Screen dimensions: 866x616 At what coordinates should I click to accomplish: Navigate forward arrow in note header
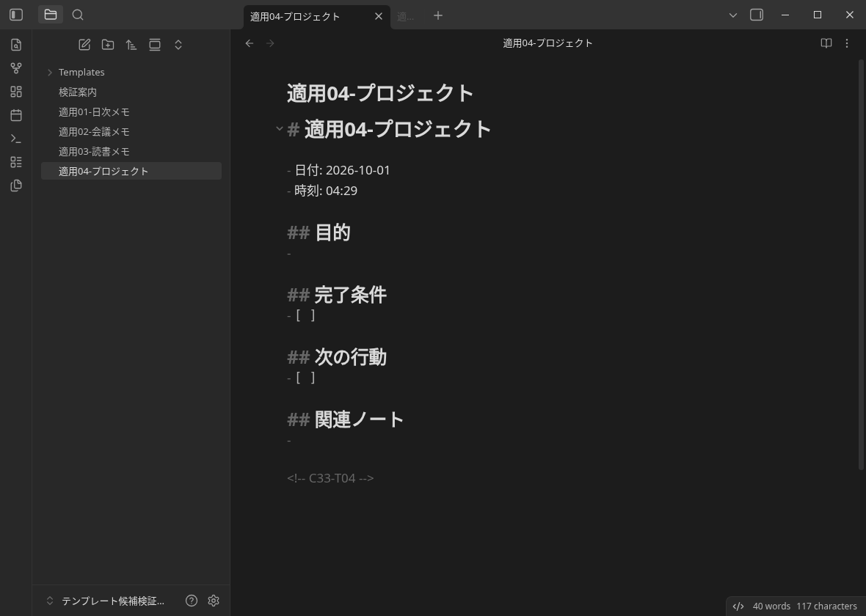coord(270,43)
